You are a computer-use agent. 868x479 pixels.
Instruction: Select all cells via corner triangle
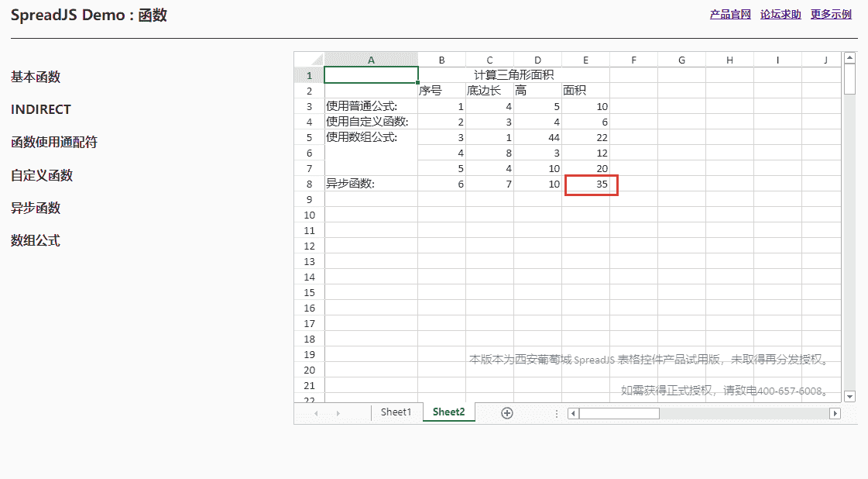pyautogui.click(x=310, y=60)
